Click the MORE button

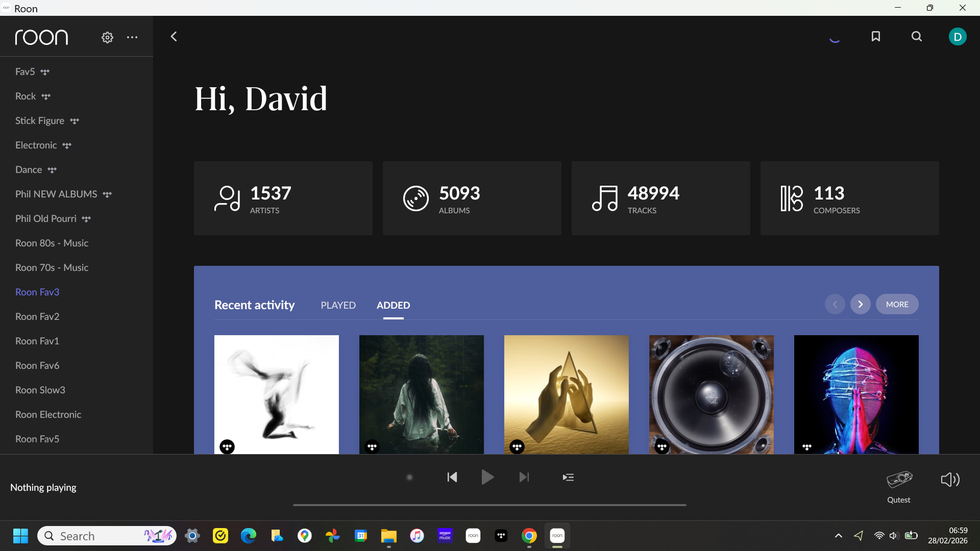coord(897,305)
